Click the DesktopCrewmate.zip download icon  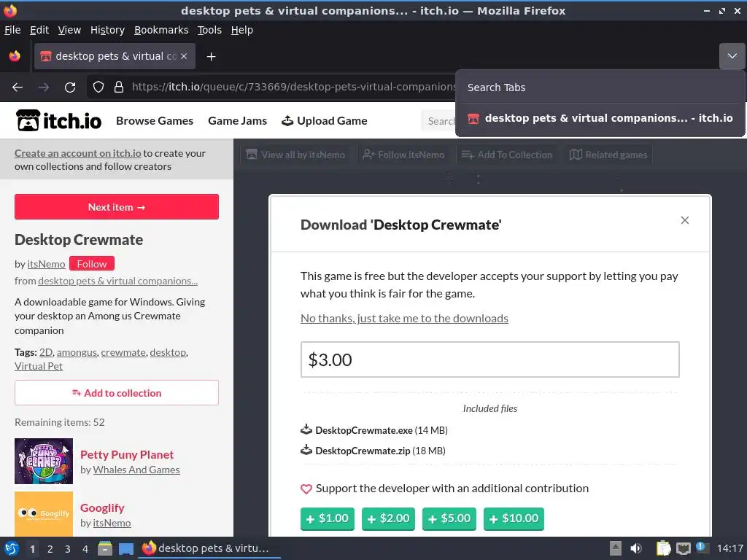click(x=306, y=450)
